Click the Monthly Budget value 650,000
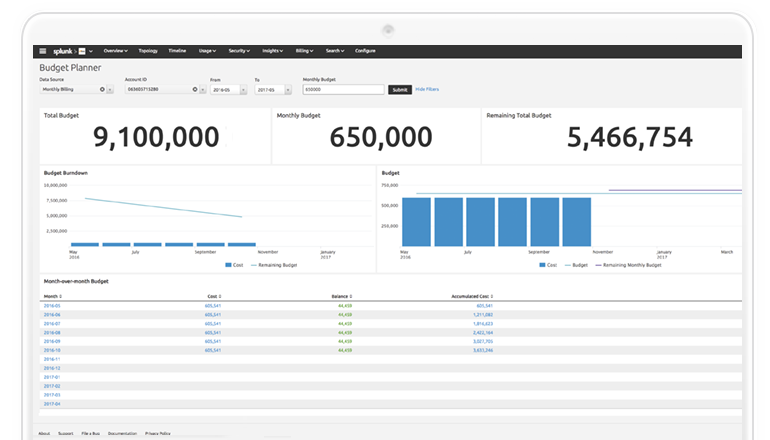Viewport: 770px width, 440px height. [x=381, y=137]
